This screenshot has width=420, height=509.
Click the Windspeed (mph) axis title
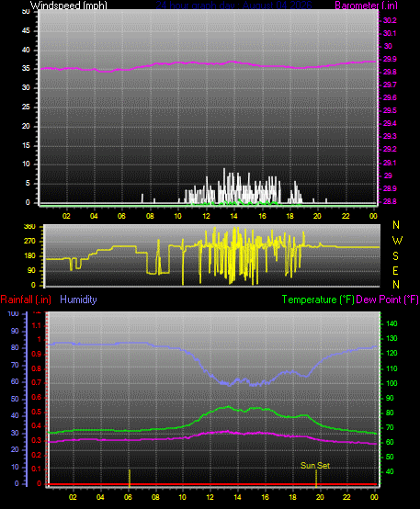pos(69,6)
